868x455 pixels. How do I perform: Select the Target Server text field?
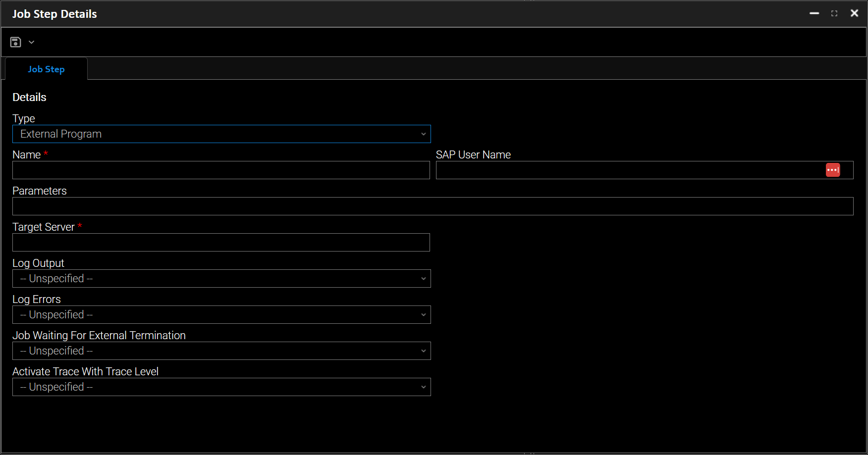click(221, 243)
